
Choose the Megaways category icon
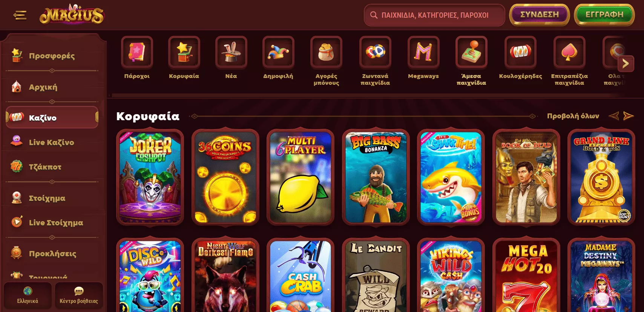point(423,52)
